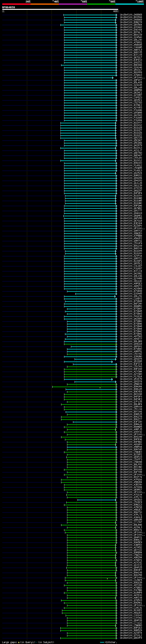Open hit UniRef100_Q8W558
Image resolution: width=146 pixels, height=644 pixels.
tap(131, 90)
